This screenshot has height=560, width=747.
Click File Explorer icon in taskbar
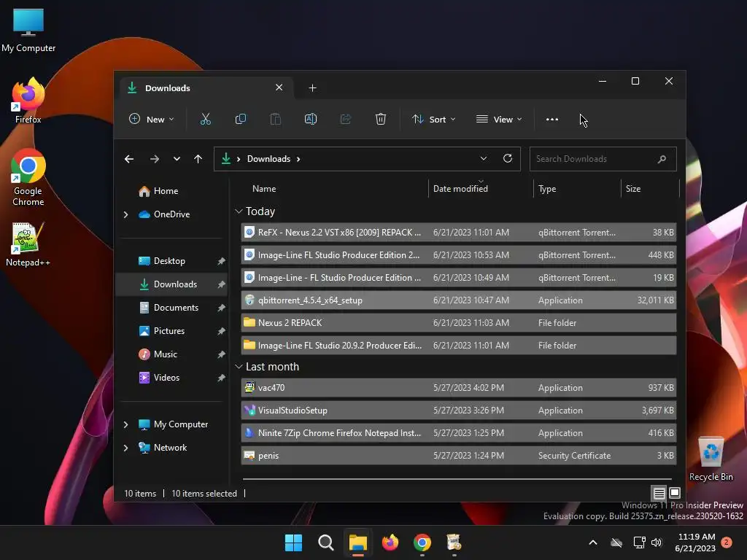pyautogui.click(x=357, y=542)
